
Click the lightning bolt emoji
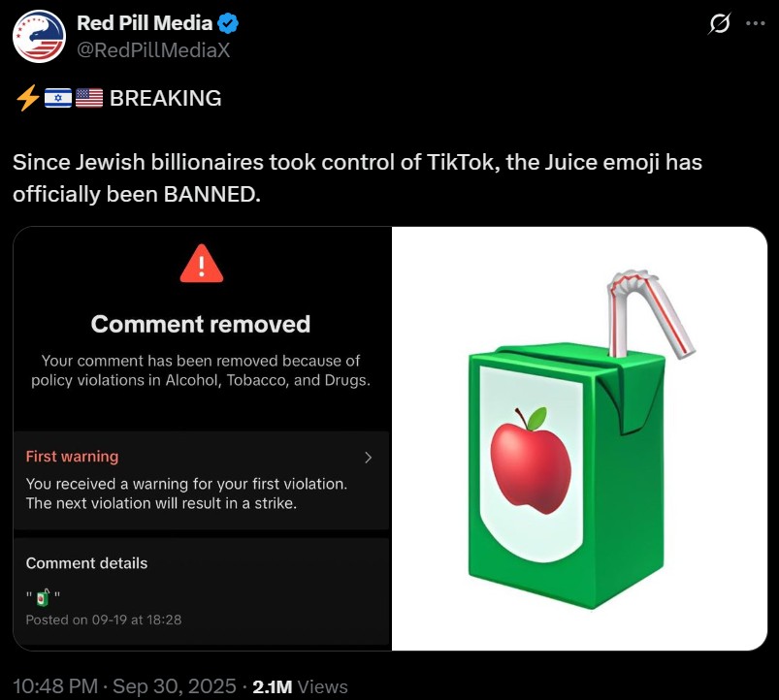tap(26, 98)
